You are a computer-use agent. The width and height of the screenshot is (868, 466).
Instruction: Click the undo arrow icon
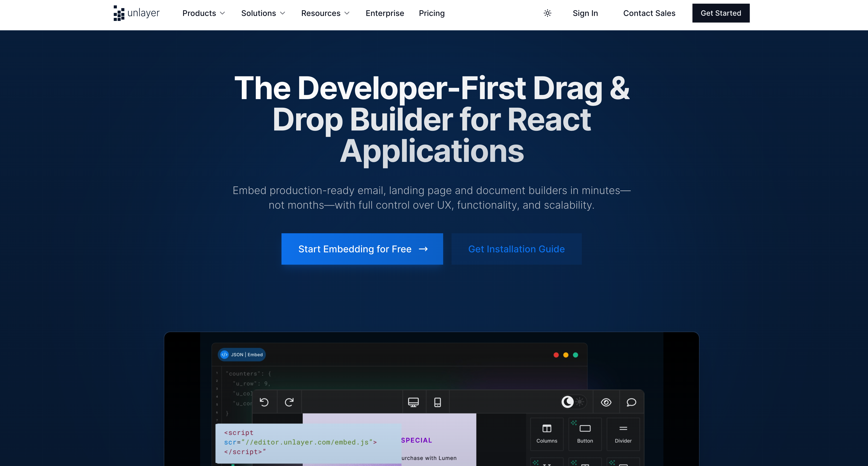pyautogui.click(x=264, y=402)
